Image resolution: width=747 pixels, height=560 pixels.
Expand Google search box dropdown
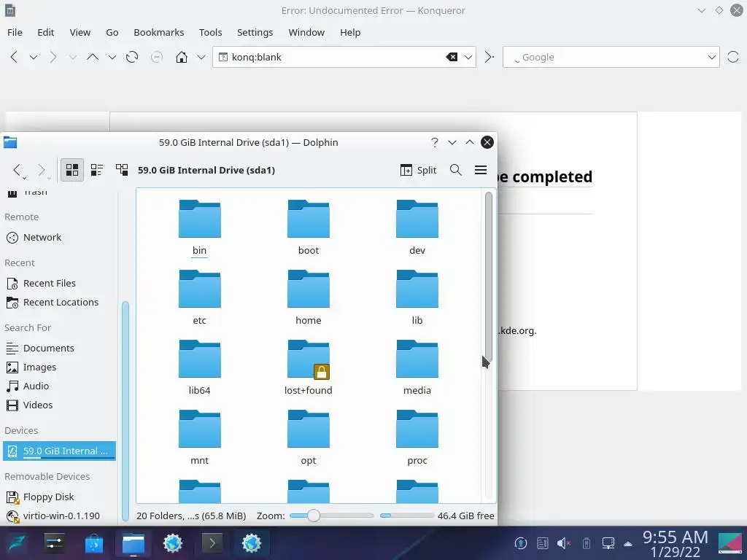point(711,57)
